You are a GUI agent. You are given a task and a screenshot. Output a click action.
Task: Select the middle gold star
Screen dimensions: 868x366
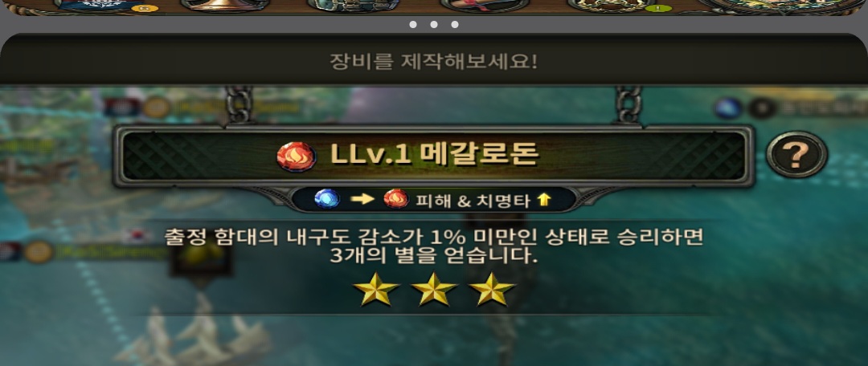pyautogui.click(x=435, y=289)
